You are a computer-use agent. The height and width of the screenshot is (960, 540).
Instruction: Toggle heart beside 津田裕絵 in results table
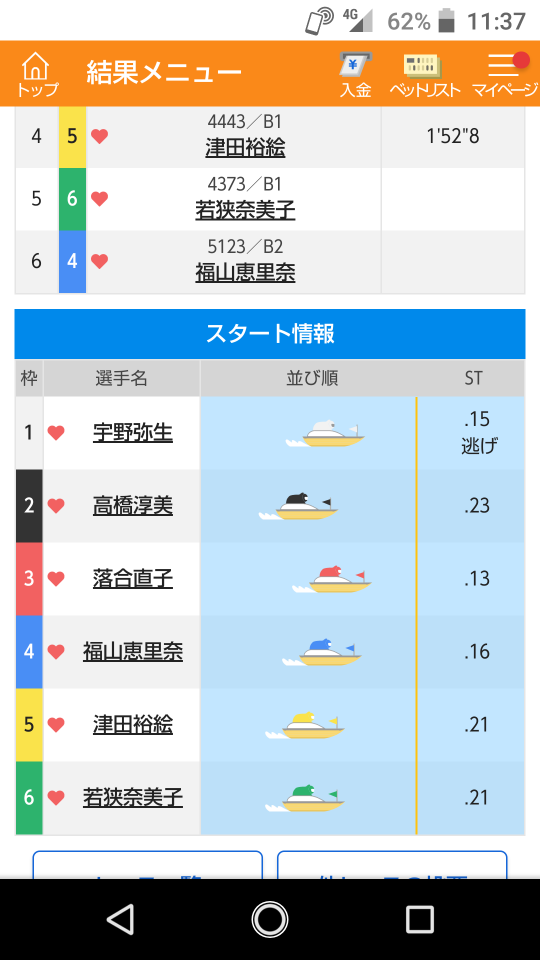click(100, 137)
